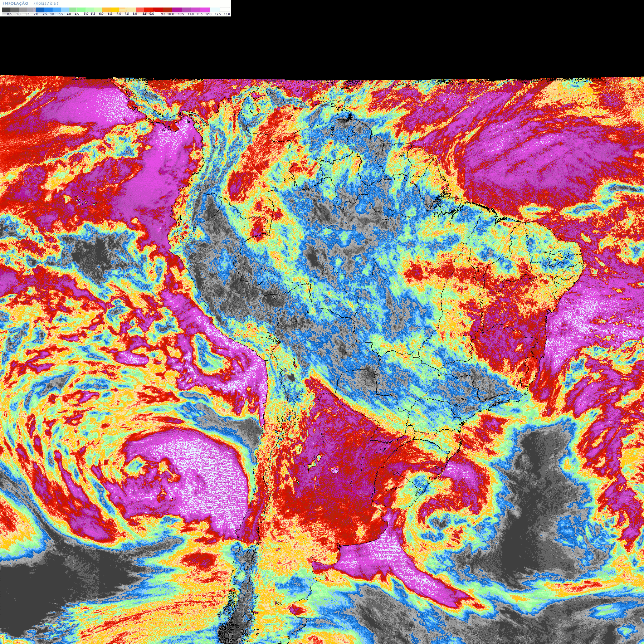This screenshot has width=644, height=644.
Task: Click the '1.0' legend value
Action: [18, 14]
